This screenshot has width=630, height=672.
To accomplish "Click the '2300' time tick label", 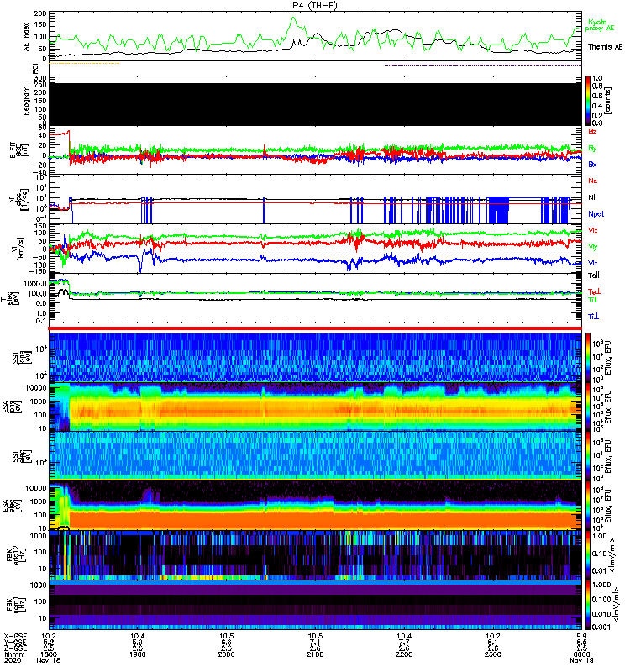I will click(493, 654).
